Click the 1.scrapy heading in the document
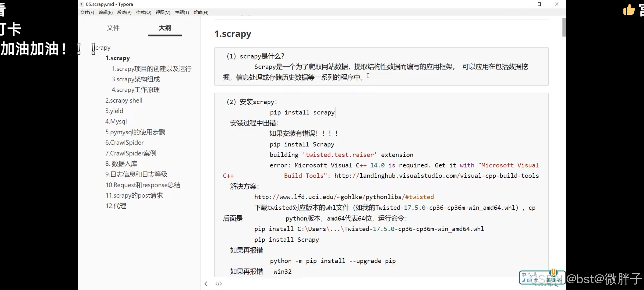The image size is (644, 290). pyautogui.click(x=233, y=34)
